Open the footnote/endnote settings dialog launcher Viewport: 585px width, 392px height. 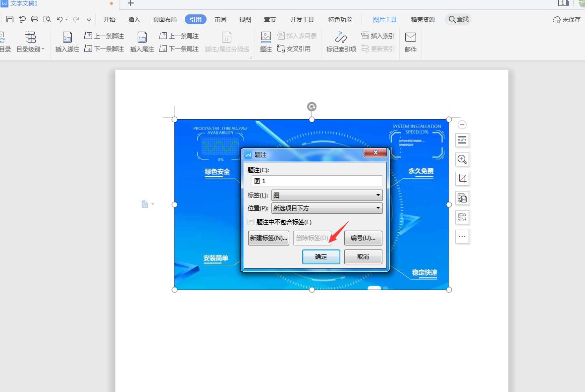pos(251,57)
